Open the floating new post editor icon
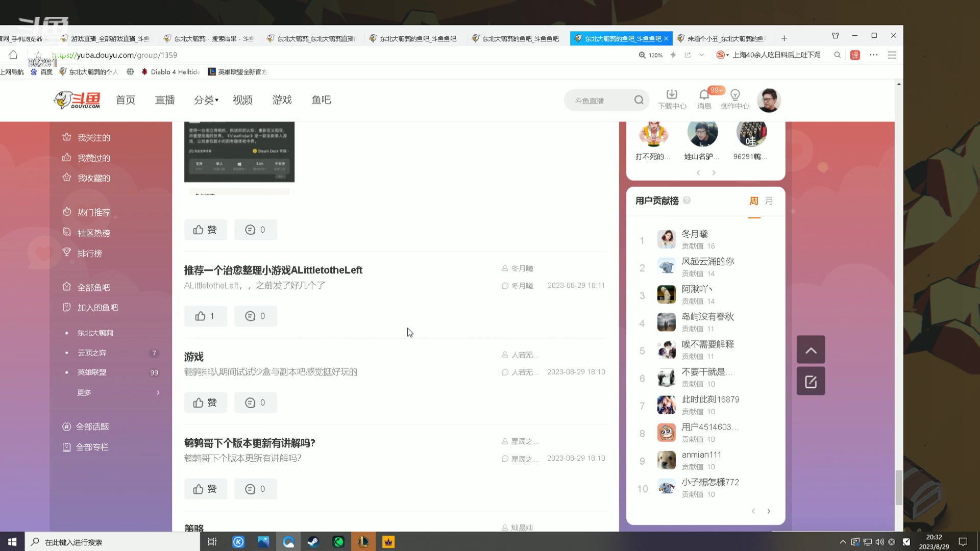 tap(811, 381)
